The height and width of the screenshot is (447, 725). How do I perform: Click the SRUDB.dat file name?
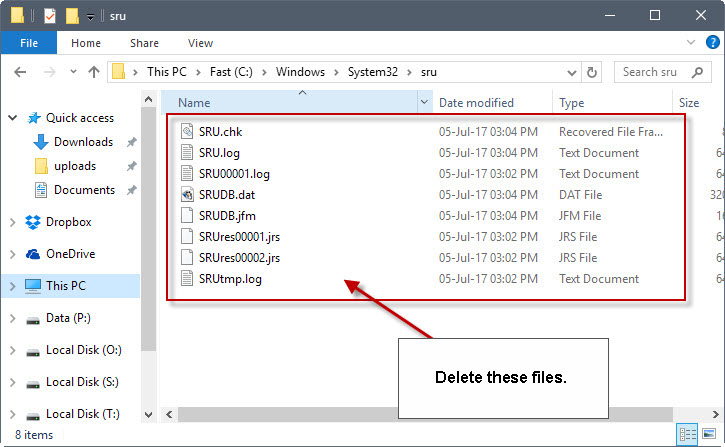pyautogui.click(x=227, y=195)
